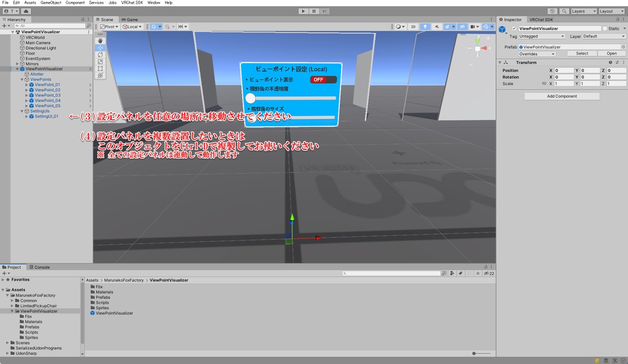Click Add Component button

pyautogui.click(x=562, y=96)
